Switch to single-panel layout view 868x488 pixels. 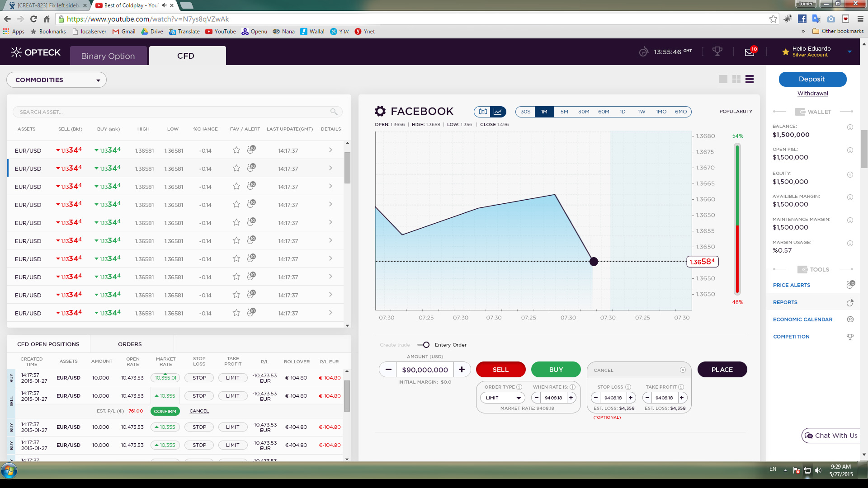pyautogui.click(x=723, y=79)
